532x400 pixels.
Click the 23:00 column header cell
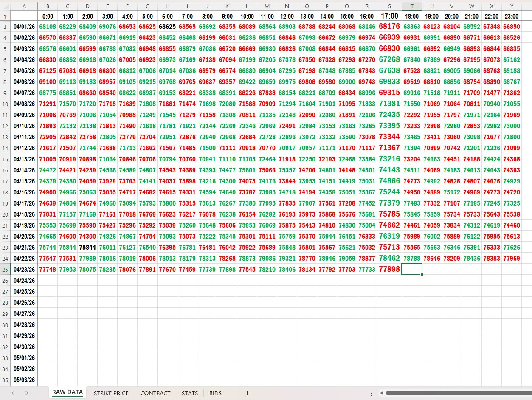pos(512,16)
